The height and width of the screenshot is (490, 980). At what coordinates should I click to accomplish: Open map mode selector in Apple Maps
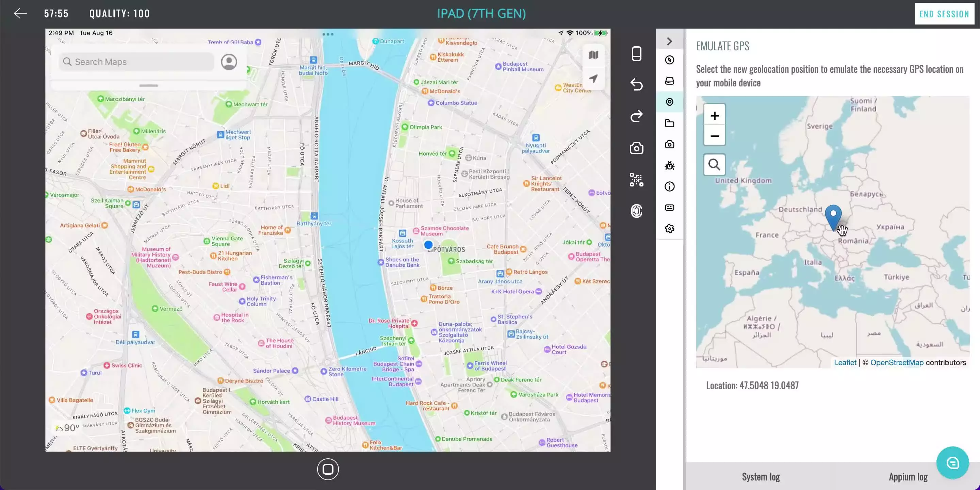click(593, 55)
